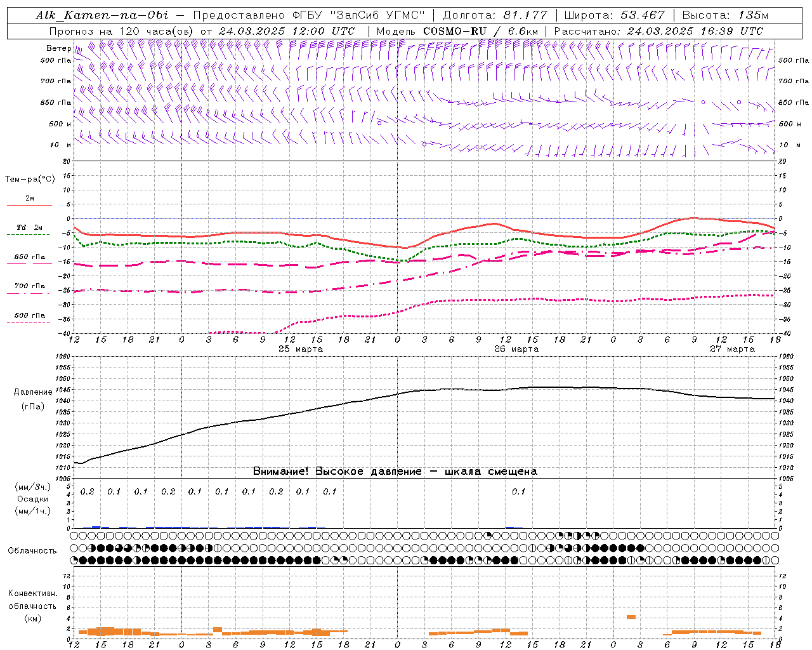Screen dimensions: 812x650
Task: Click the red 2м legend line sample
Action: click(30, 205)
